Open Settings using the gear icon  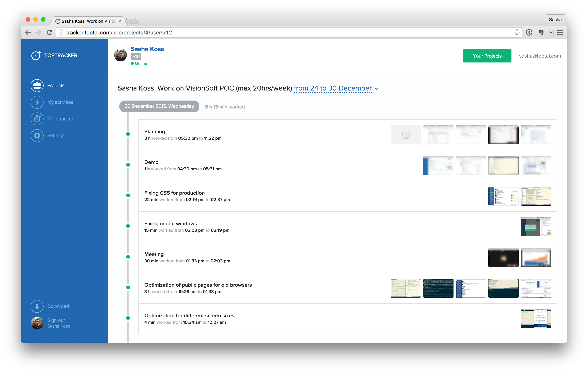pyautogui.click(x=37, y=136)
